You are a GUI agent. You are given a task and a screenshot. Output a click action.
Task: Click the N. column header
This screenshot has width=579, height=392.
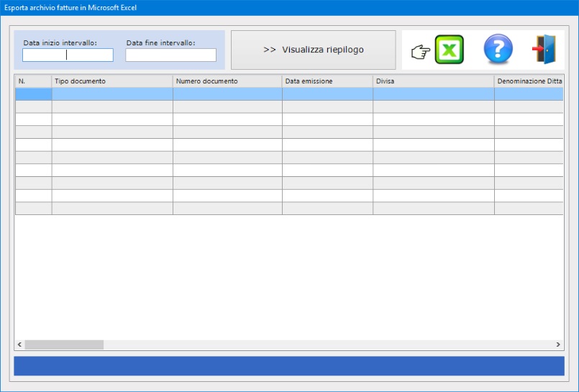coord(33,81)
